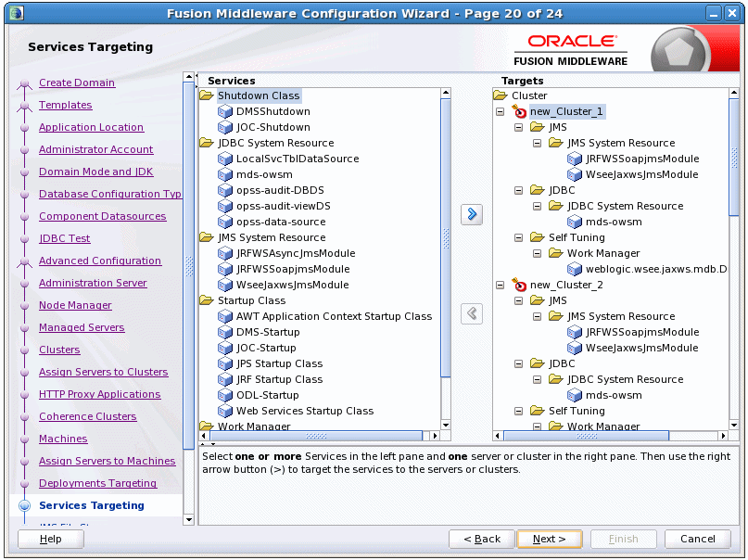Click up arrow of Targets vertical scrollbar
748x560 pixels.
[734, 93]
